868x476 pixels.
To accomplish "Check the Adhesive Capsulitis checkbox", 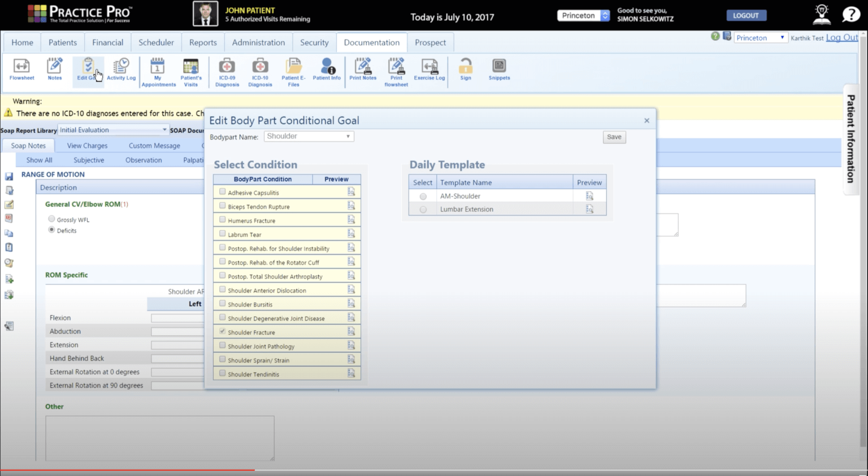I will 222,192.
